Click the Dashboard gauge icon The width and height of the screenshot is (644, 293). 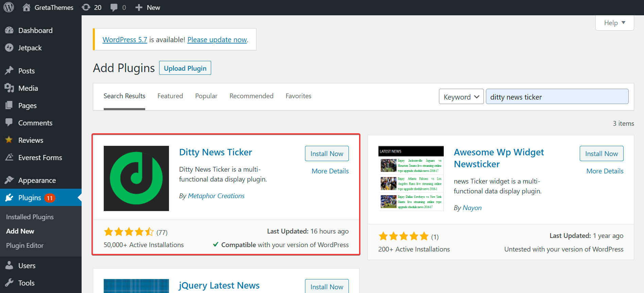tap(9, 30)
